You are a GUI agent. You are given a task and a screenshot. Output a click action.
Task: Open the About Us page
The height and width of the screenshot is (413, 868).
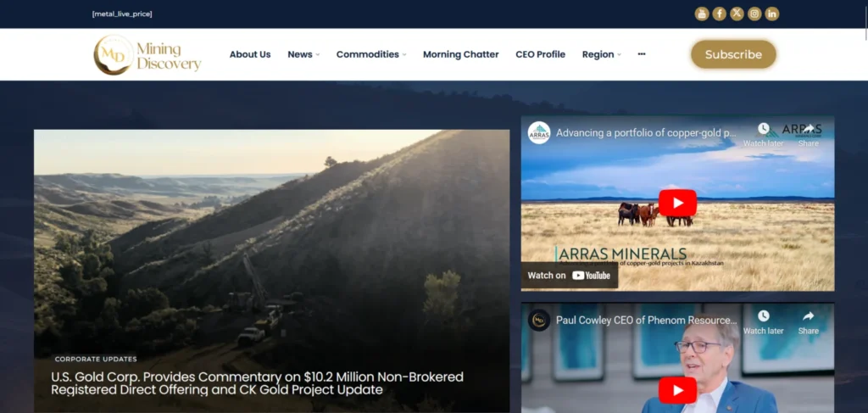pyautogui.click(x=250, y=54)
